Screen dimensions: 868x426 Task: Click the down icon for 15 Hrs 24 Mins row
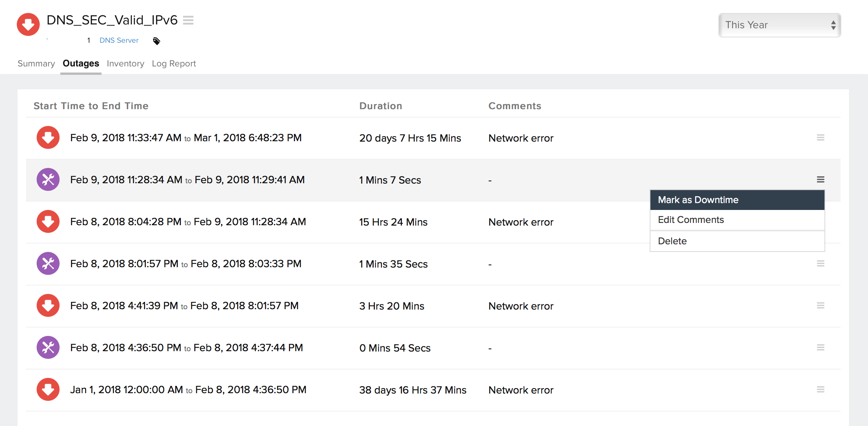pyautogui.click(x=48, y=221)
